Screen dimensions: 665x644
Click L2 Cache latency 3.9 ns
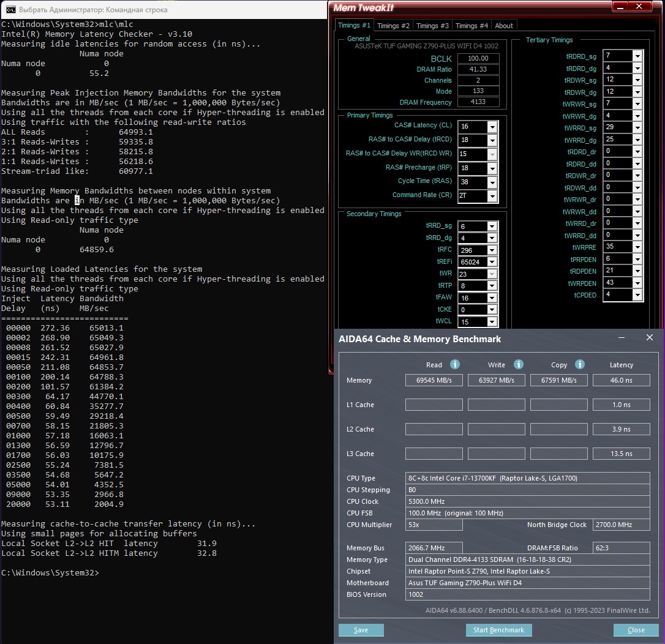(x=622, y=430)
